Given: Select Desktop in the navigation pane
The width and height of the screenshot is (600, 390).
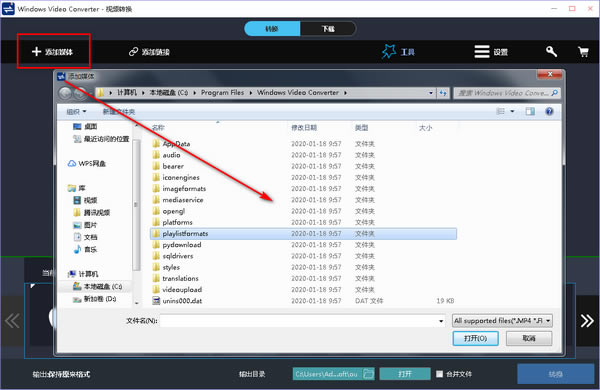Looking at the screenshot, I should coord(85,126).
